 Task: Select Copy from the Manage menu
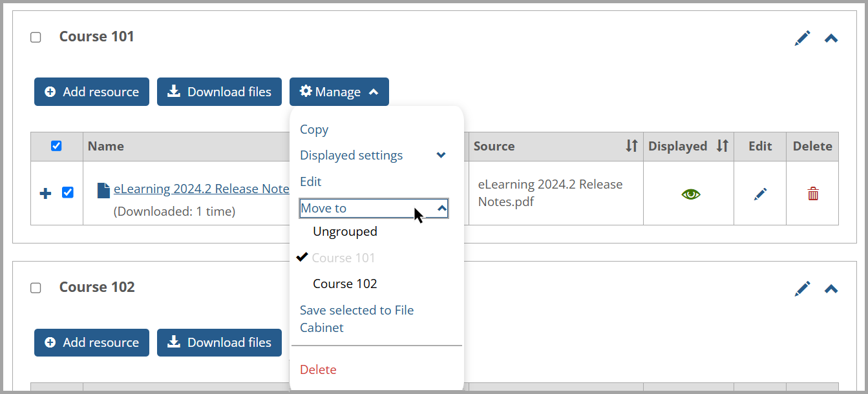coord(314,129)
